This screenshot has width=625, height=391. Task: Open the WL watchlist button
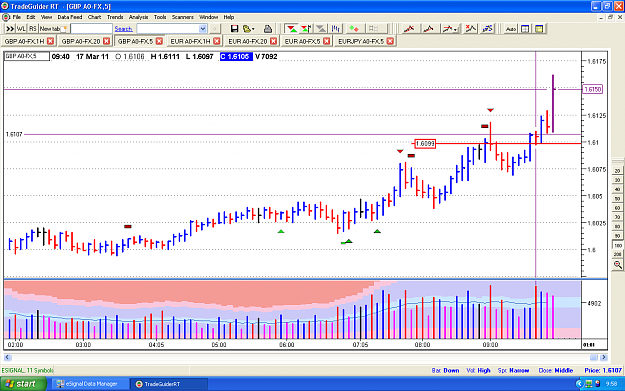coord(21,29)
